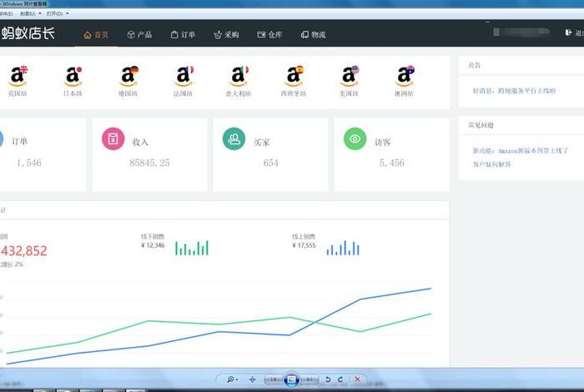Select the Amazon 美国站 US site icon

(349, 76)
